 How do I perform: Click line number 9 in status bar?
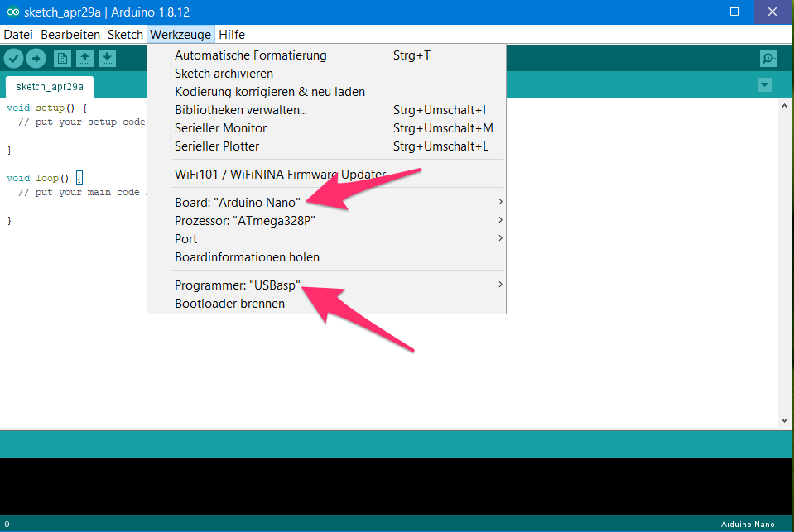[7, 525]
